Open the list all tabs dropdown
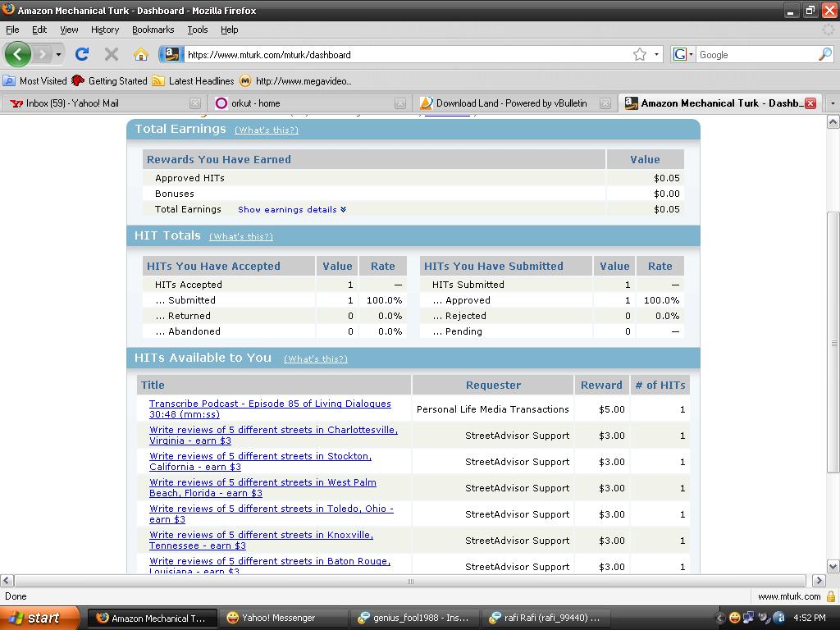This screenshot has height=630, width=840. point(832,103)
